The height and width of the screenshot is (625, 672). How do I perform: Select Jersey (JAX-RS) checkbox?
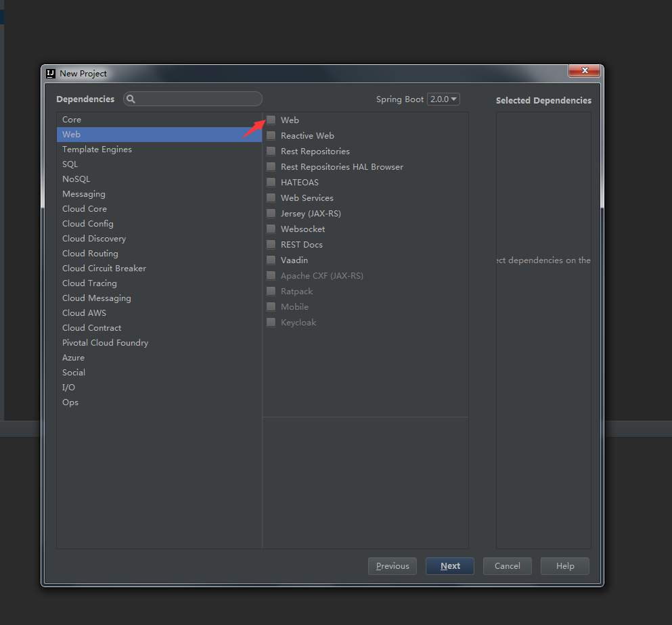tap(271, 213)
